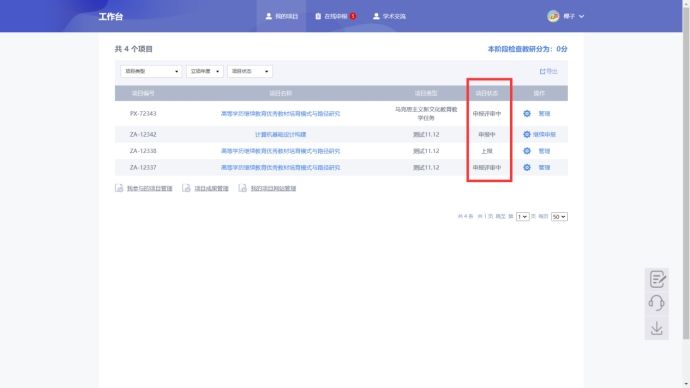Open the last link below the table
690x388 pixels.
273,188
